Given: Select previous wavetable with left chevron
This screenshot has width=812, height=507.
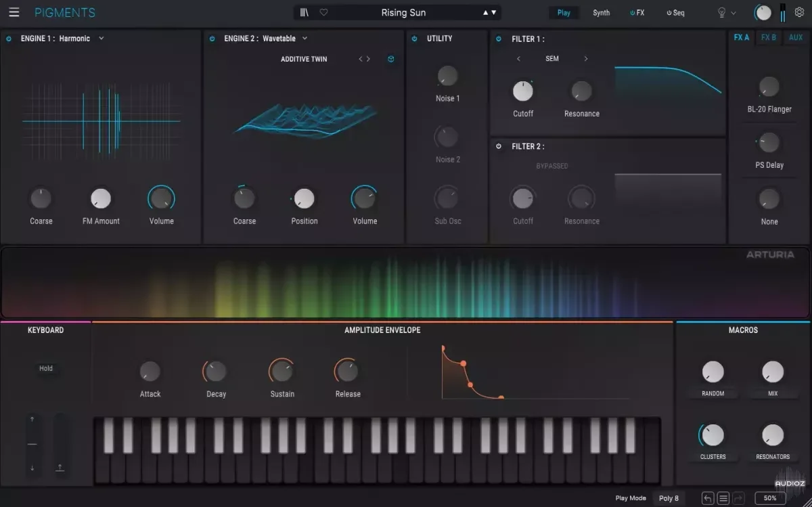Looking at the screenshot, I should (x=361, y=59).
